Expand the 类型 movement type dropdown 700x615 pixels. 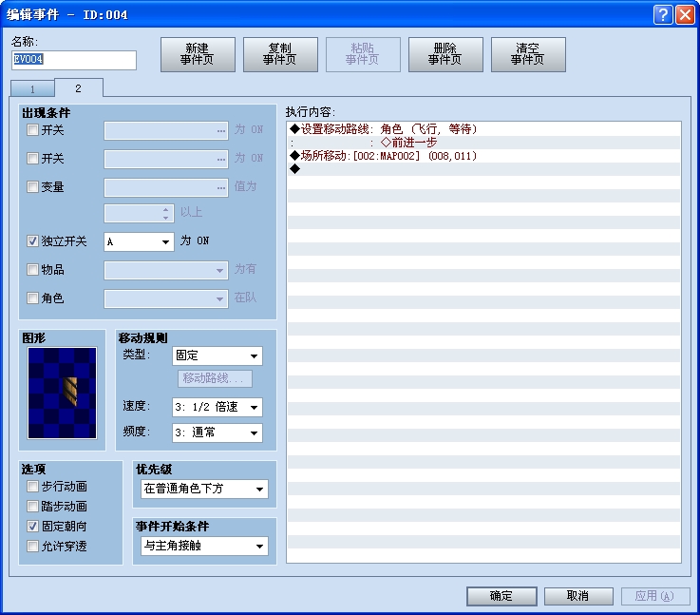(218, 356)
